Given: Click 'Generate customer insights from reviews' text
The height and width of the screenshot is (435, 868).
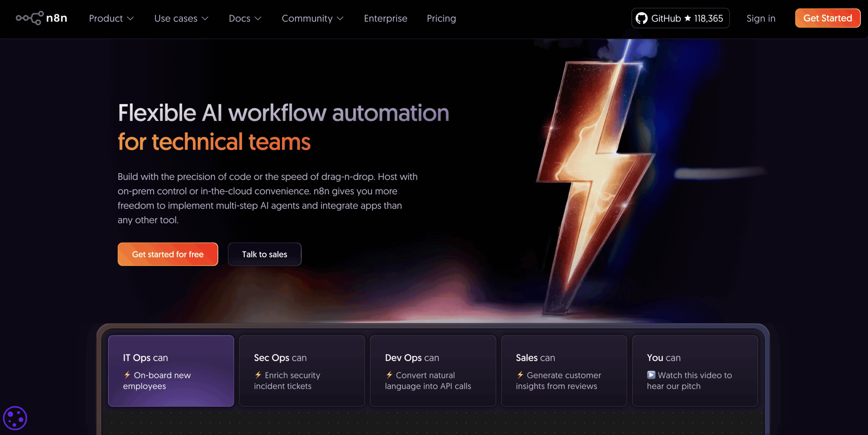Looking at the screenshot, I should click(558, 380).
